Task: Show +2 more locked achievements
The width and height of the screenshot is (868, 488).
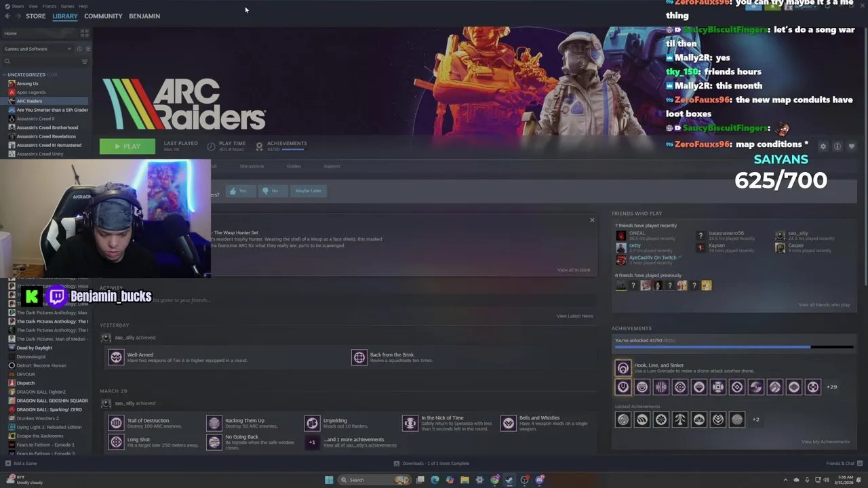Action: 755,420
